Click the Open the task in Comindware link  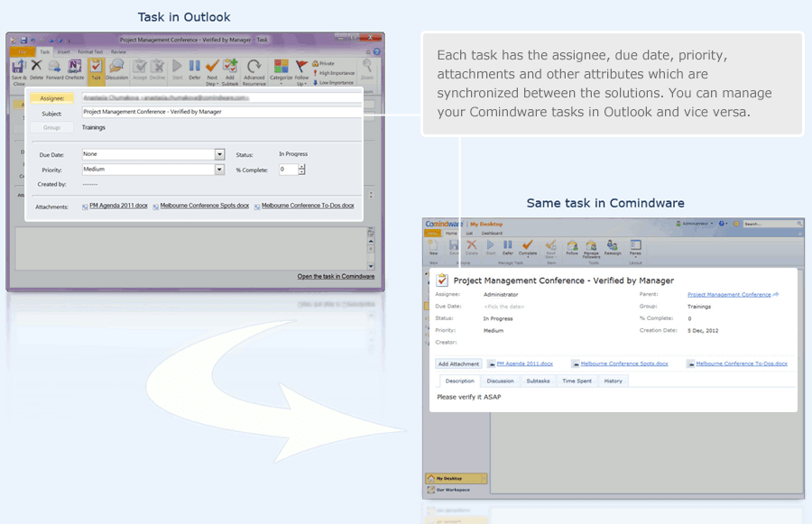(336, 277)
